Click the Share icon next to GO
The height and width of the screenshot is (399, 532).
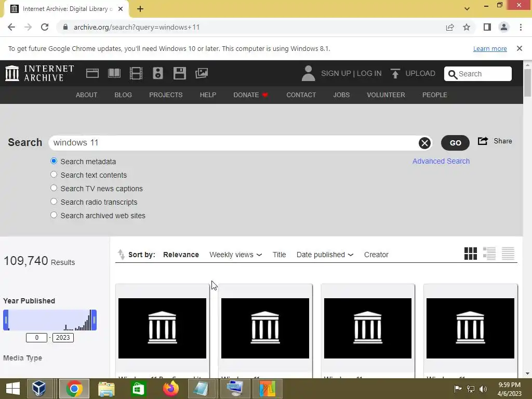point(483,141)
